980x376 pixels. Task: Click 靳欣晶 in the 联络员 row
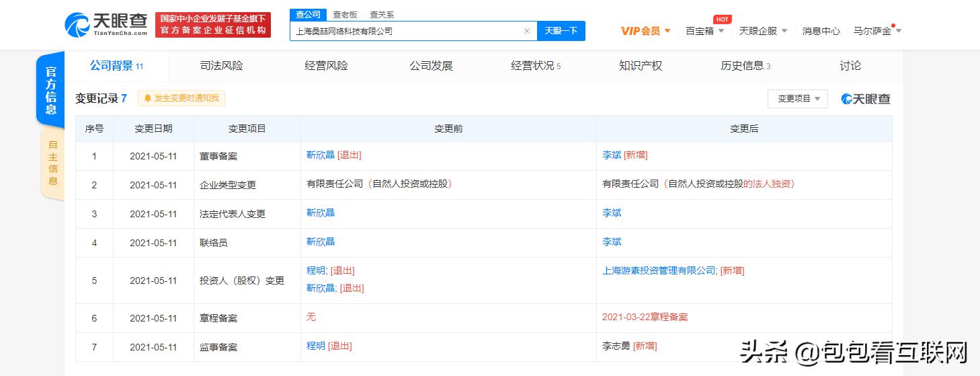[x=321, y=241]
